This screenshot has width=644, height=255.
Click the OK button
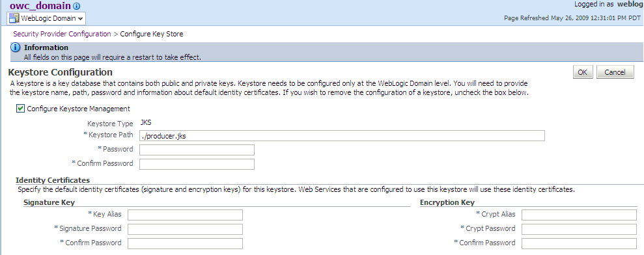582,72
